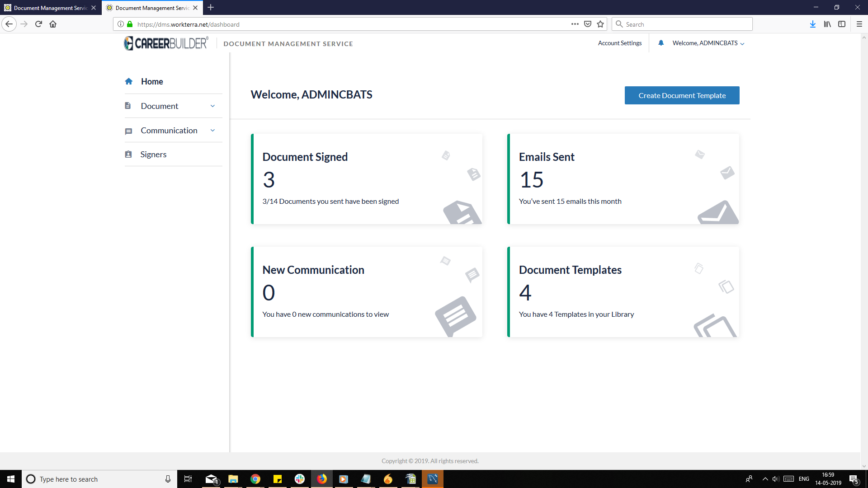Open Signers from the sidebar icon
This screenshot has width=868, height=488.
click(129, 154)
